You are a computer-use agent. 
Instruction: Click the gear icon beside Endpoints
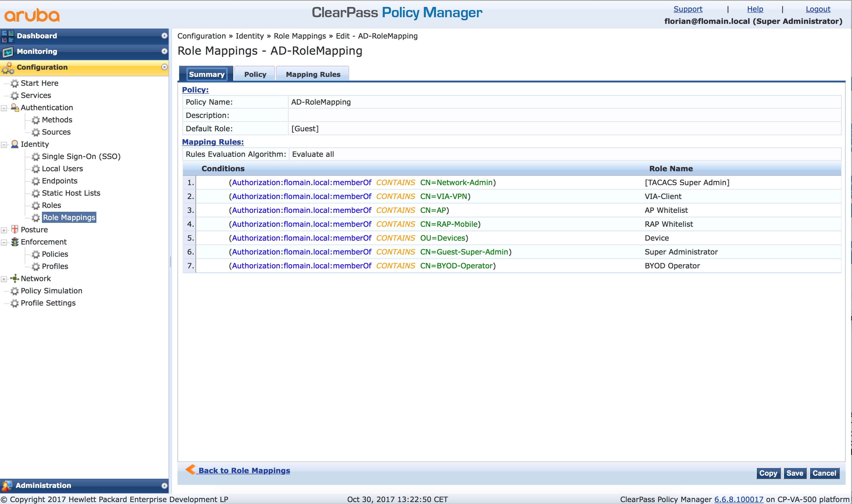coord(36,181)
